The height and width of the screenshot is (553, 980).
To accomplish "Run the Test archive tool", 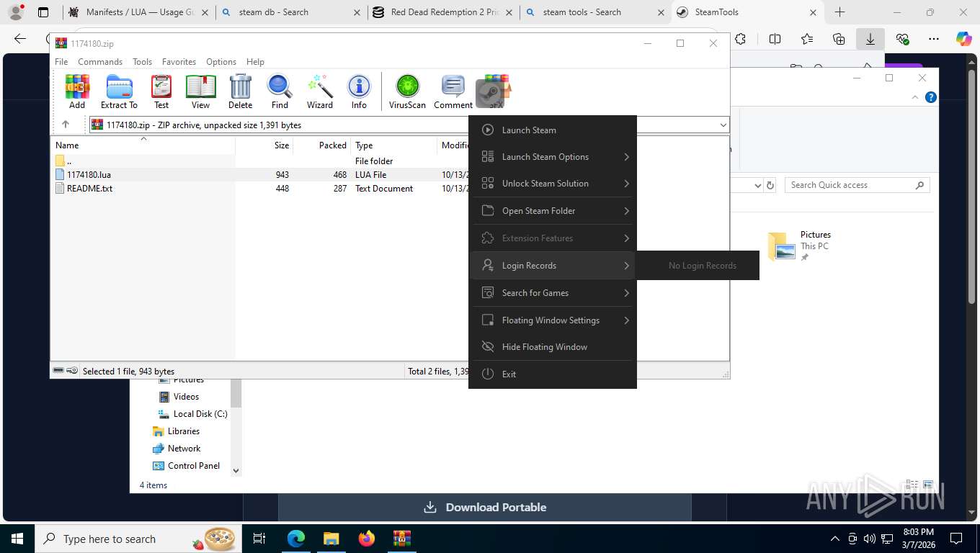I will tap(161, 91).
